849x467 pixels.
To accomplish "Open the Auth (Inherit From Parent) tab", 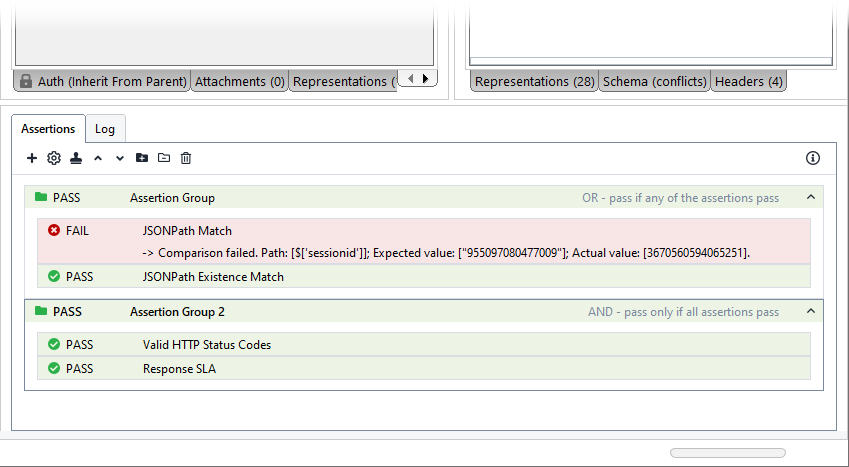I will (x=102, y=81).
